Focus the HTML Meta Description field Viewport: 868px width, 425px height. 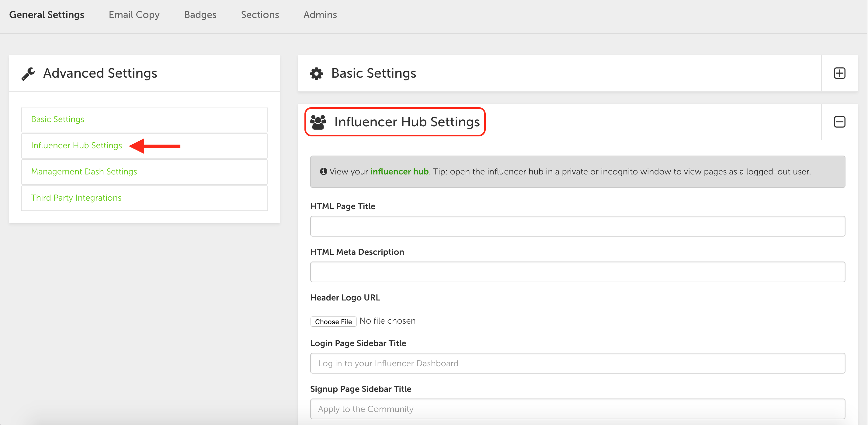[578, 272]
